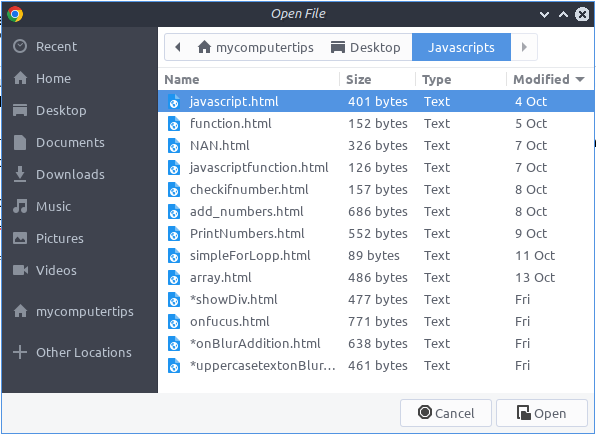Navigate path bar forward with right arrow
This screenshot has width=596, height=436.
(524, 47)
